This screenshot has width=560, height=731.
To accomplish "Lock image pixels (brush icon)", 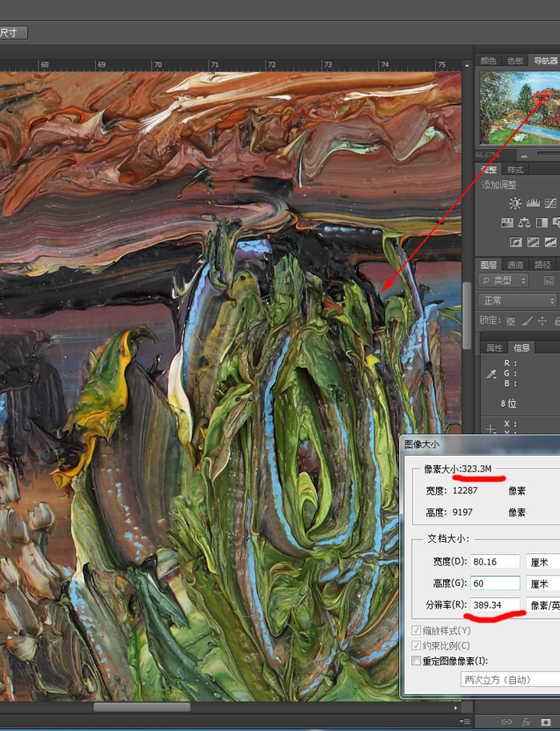I will click(526, 321).
